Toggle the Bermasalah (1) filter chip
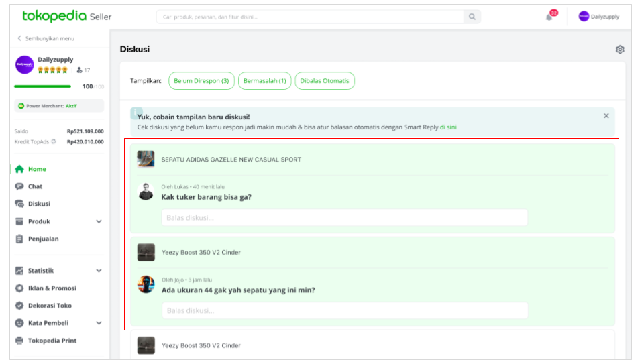The width and height of the screenshot is (644, 362). click(x=264, y=81)
